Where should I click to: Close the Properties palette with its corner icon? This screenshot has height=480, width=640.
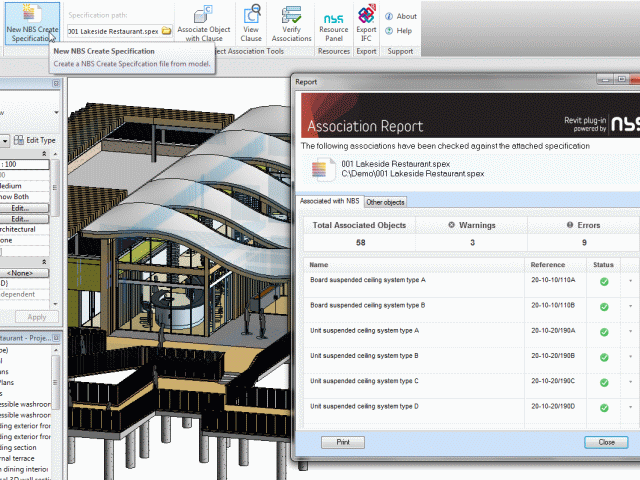(56, 83)
